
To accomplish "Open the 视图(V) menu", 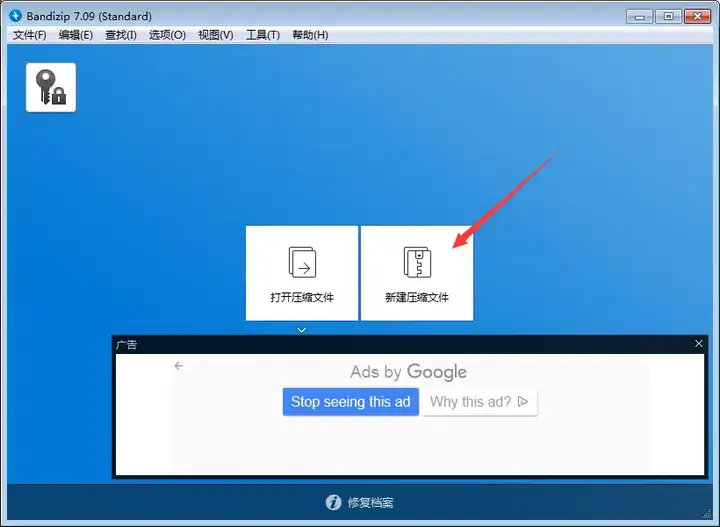I will (215, 35).
